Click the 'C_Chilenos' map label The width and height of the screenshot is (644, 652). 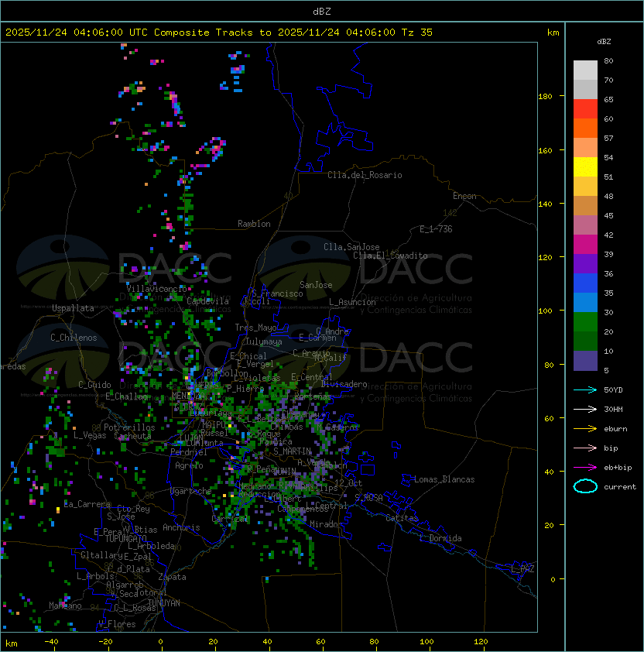pos(74,338)
